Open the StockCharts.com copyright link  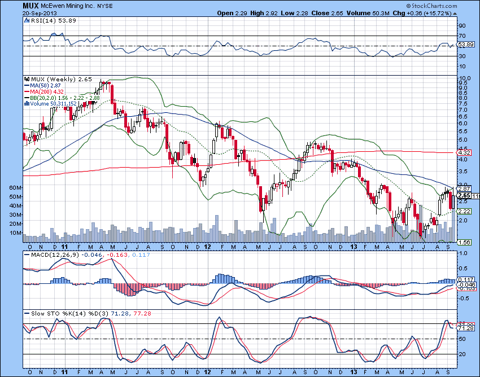(431, 6)
